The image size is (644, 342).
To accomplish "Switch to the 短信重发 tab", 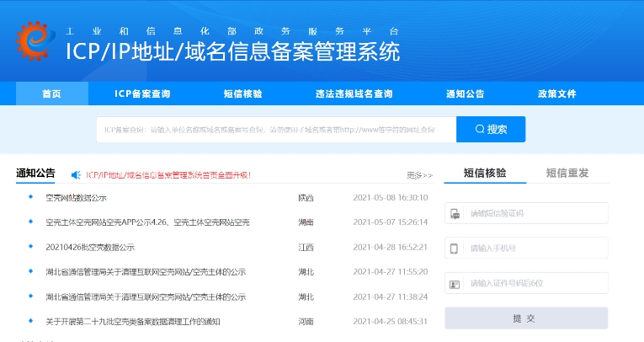I will coord(567,174).
